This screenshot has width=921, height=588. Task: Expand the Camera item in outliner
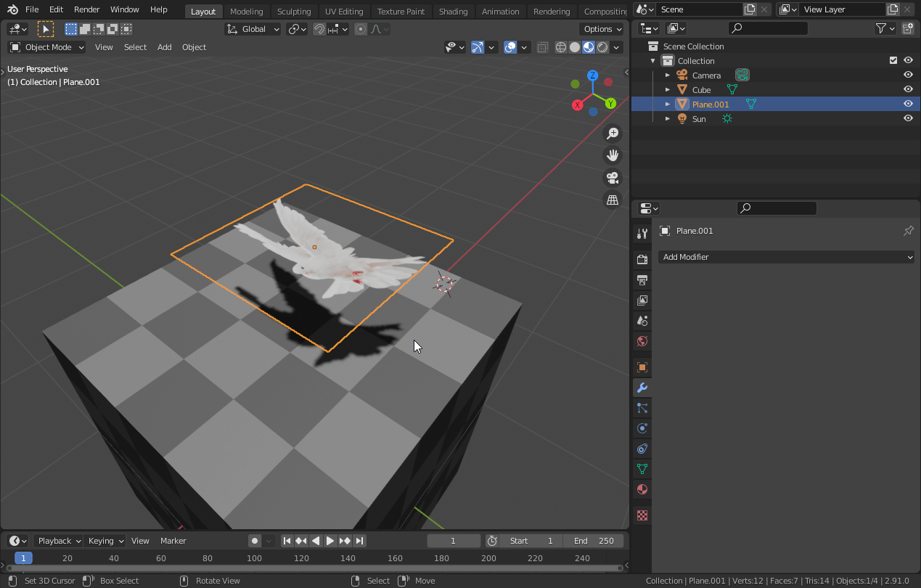668,75
